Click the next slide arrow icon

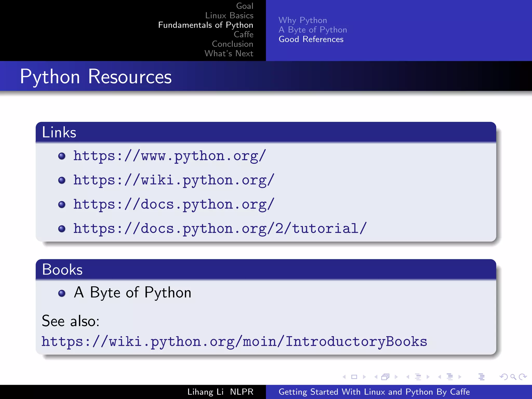(364, 377)
